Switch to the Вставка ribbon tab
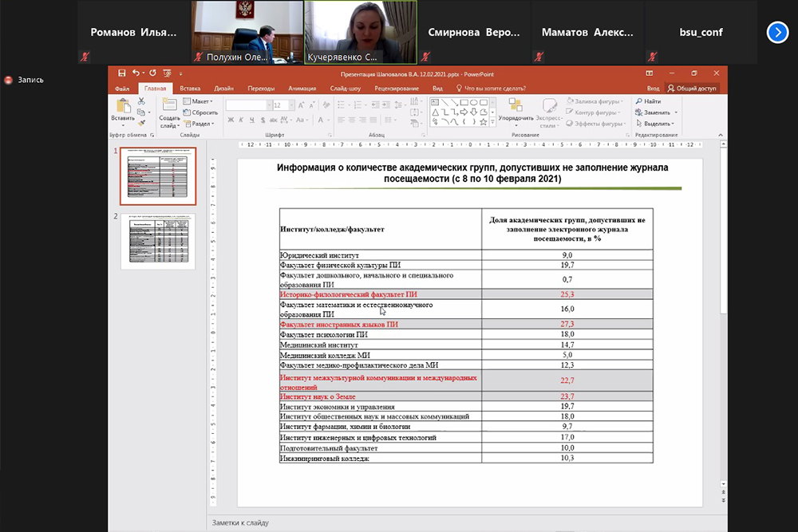Screen dimensions: 798x532 (x=190, y=89)
